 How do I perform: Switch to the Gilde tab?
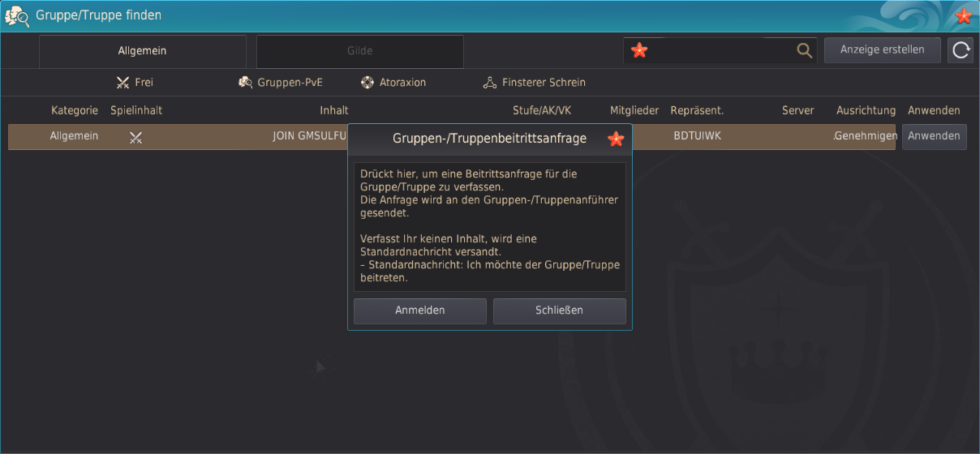coord(359,51)
